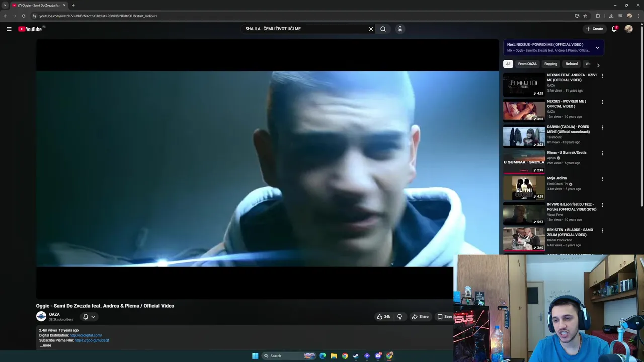The width and height of the screenshot is (644, 362).
Task: Play NEXSUS - POVREDI ME thumbnail
Action: tap(524, 110)
